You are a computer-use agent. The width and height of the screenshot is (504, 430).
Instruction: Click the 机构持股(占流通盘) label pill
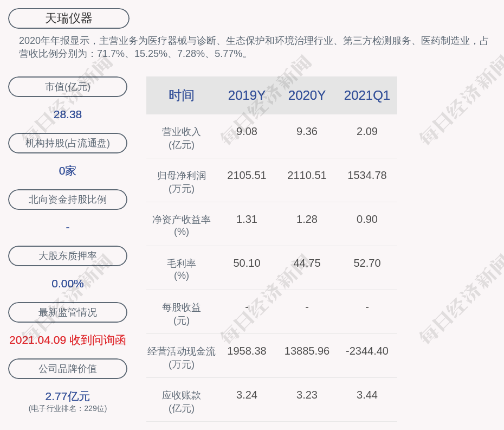click(x=68, y=143)
